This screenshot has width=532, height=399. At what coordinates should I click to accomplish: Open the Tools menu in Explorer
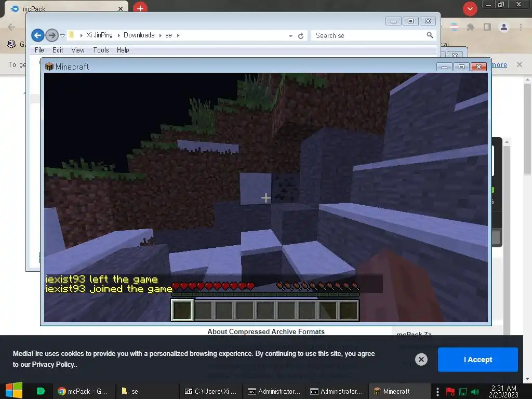(x=101, y=50)
